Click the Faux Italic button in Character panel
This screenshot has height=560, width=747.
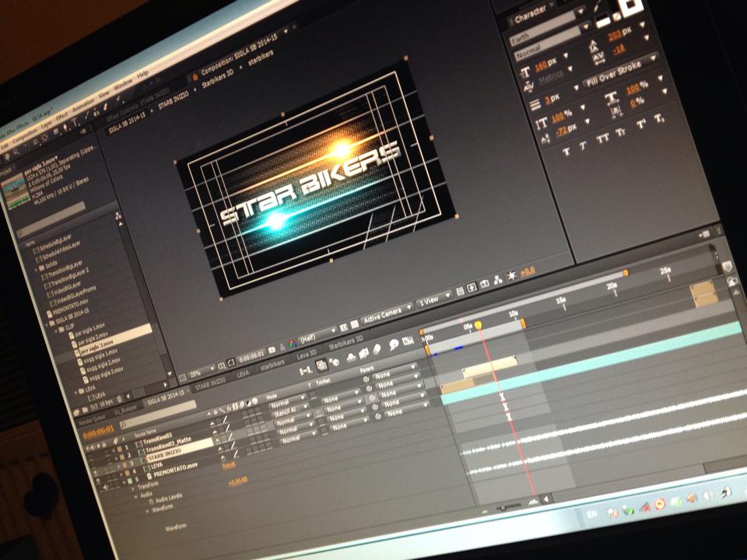click(x=584, y=147)
